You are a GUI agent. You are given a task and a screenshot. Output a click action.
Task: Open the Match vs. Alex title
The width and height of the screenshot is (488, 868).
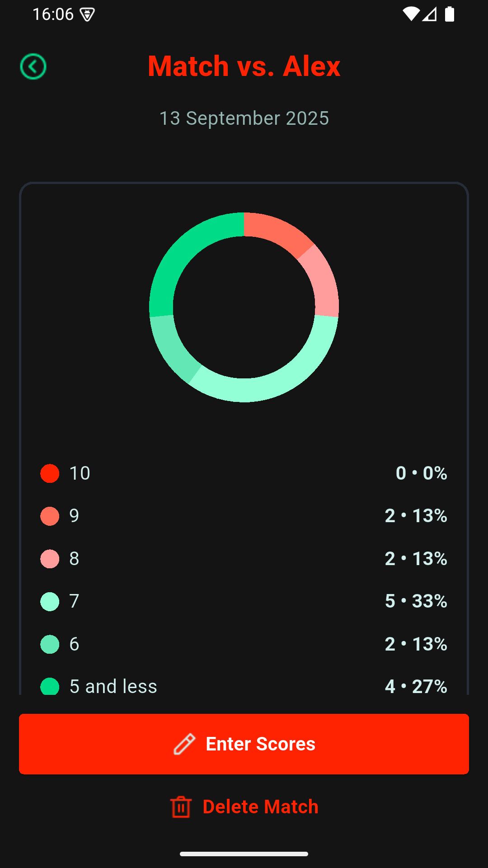(x=244, y=66)
